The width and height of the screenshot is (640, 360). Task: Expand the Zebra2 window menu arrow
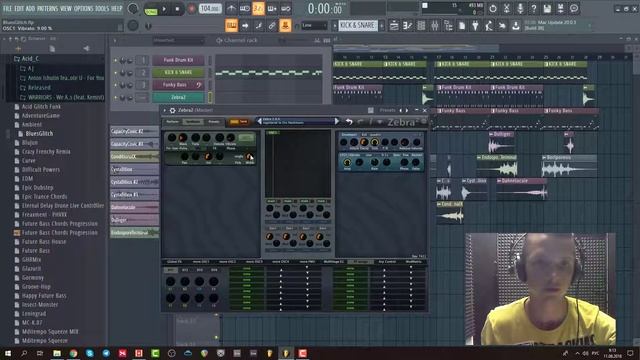pyautogui.click(x=164, y=110)
